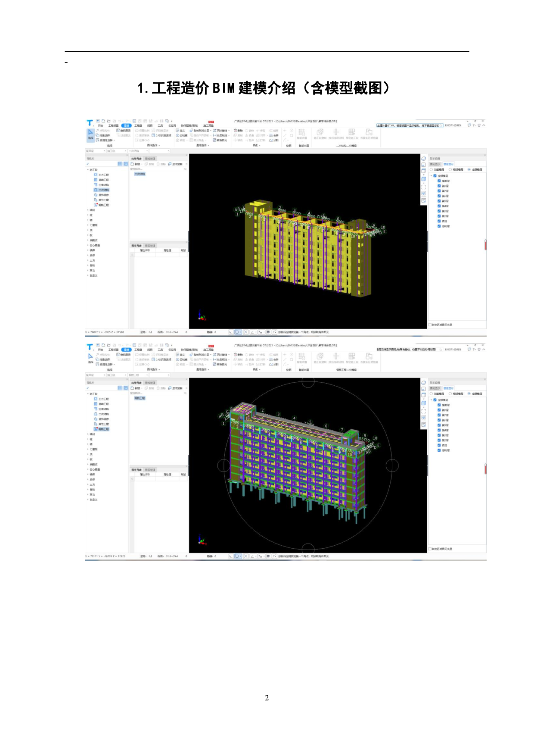
Task: Uncheck 第8层 floor checkbox in the upper window
Action: click(x=439, y=186)
